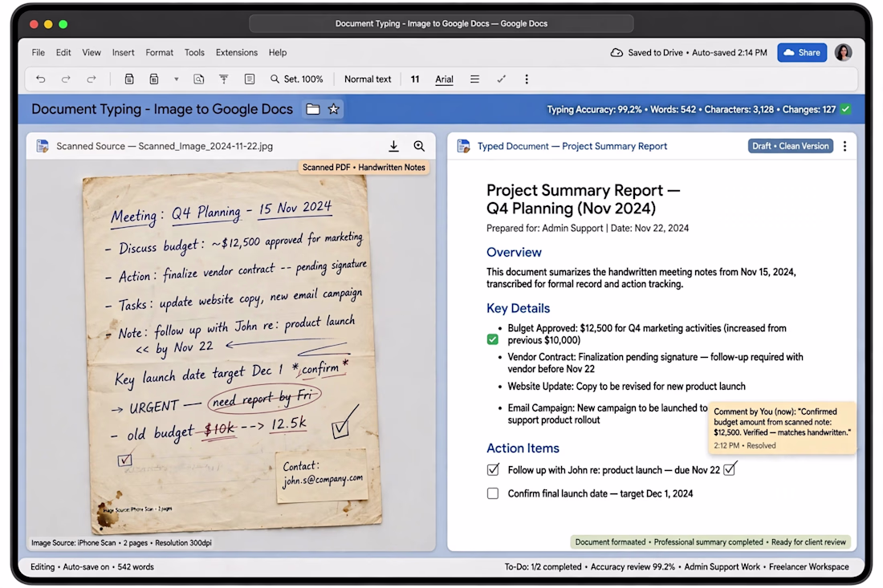The image size is (883, 588).
Task: Open the Insert menu
Action: tap(124, 52)
